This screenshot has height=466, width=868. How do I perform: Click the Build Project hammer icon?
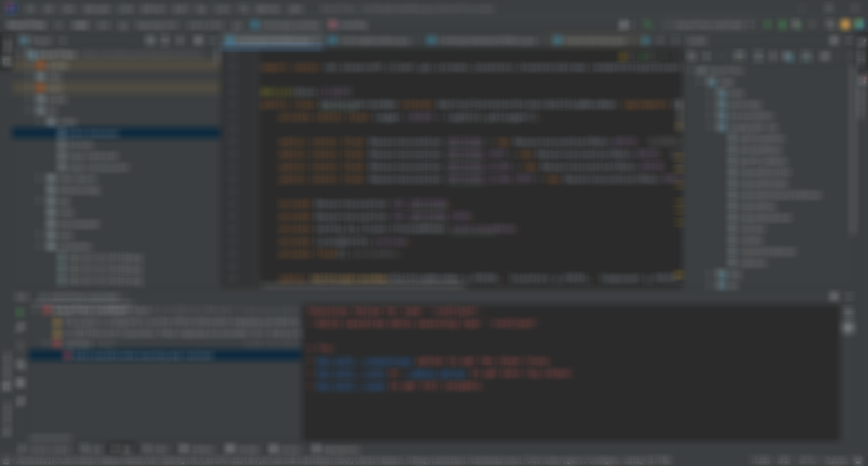[x=647, y=25]
